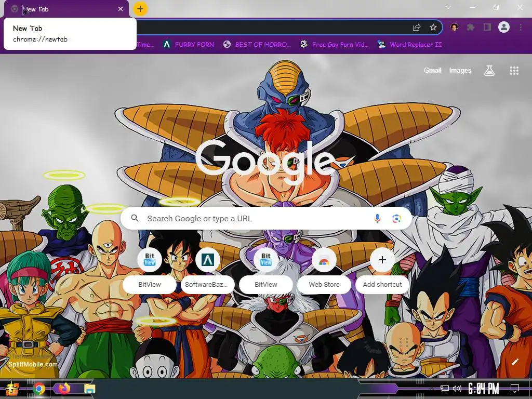Open the volume speaker tray icon
532x399 pixels.
(457, 389)
